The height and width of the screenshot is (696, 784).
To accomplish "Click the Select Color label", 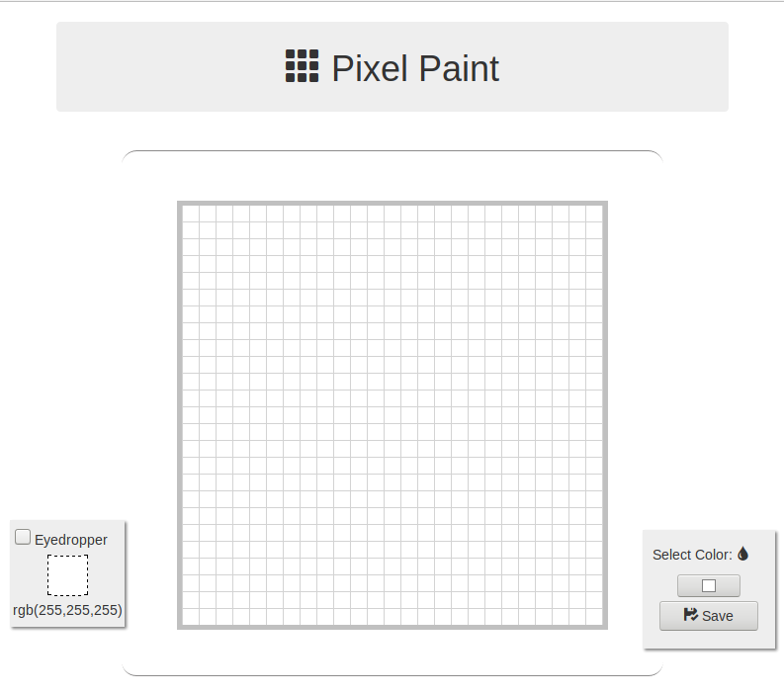I will [692, 555].
